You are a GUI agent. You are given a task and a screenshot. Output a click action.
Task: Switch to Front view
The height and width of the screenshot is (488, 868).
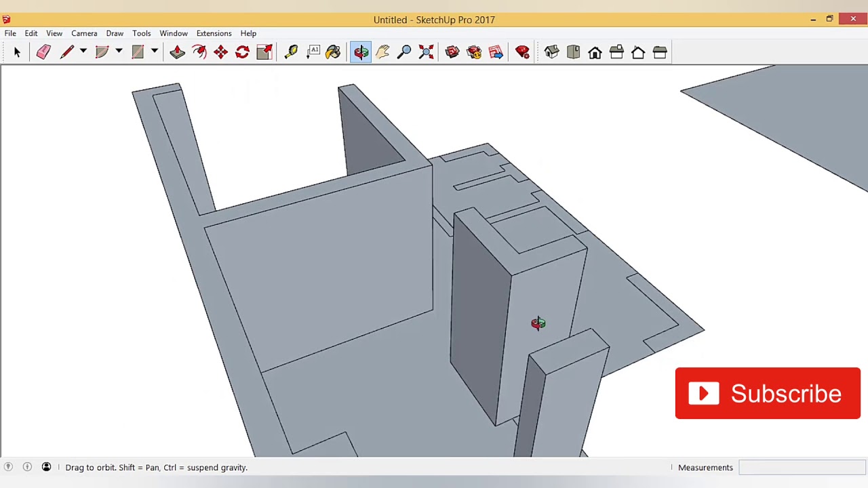coord(595,52)
